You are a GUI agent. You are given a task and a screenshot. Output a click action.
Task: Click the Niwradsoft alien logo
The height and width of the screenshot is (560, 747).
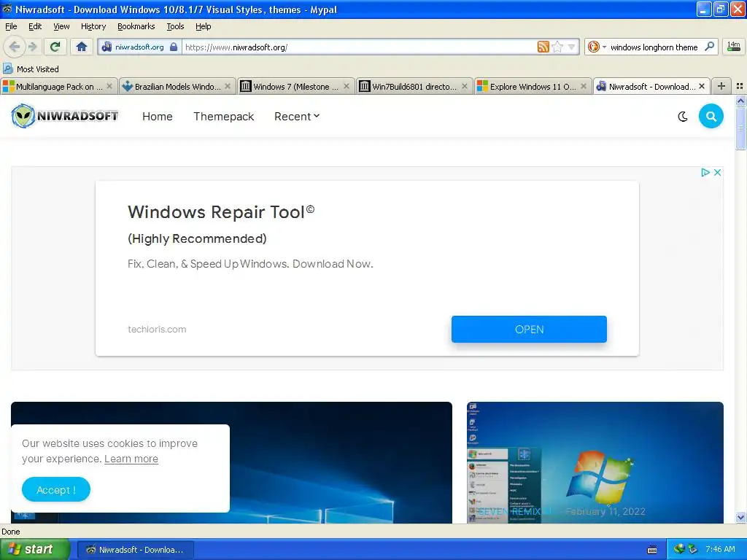click(x=65, y=116)
